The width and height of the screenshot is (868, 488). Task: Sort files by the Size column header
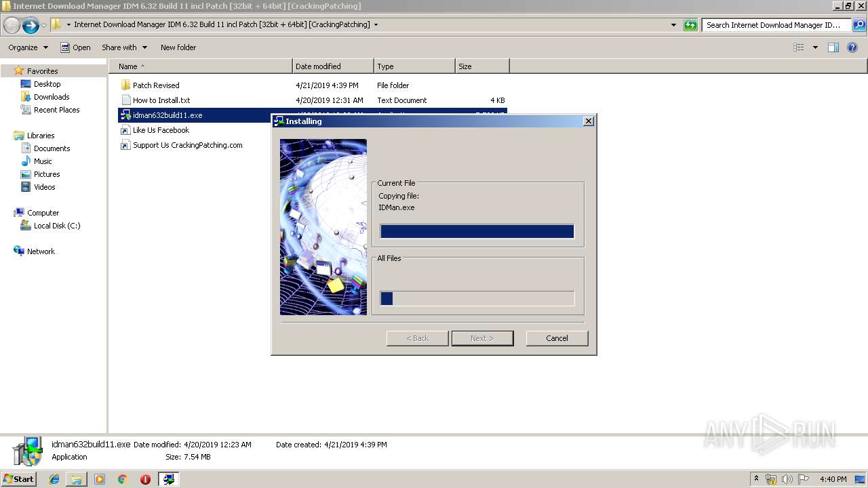click(482, 66)
